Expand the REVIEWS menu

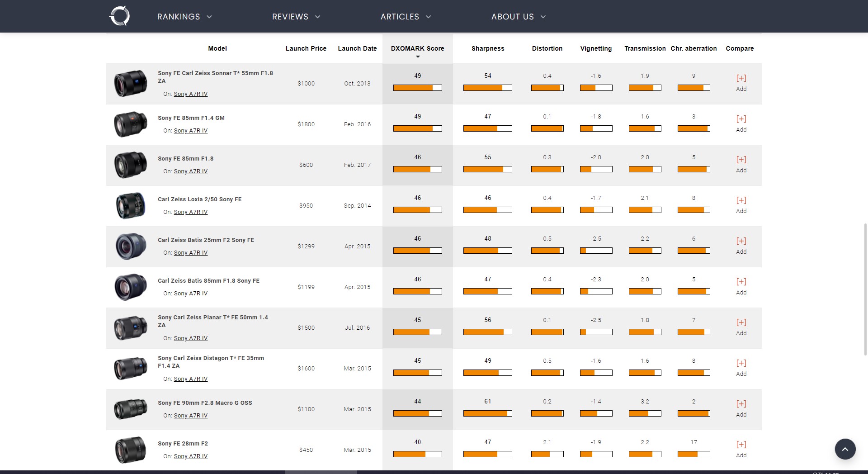296,17
